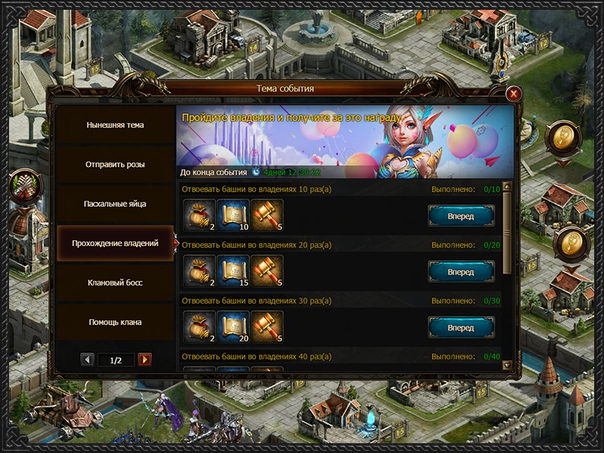Click the gold sack reward in 30-times quest
The width and height of the screenshot is (604, 453).
coord(199,327)
